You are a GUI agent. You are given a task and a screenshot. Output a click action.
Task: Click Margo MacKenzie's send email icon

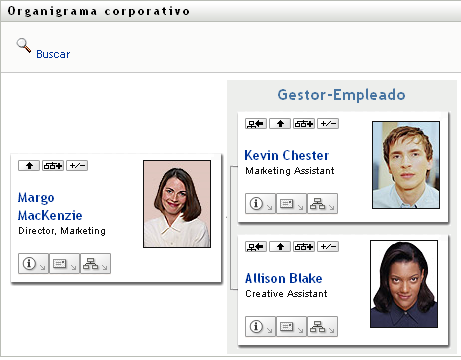64,264
